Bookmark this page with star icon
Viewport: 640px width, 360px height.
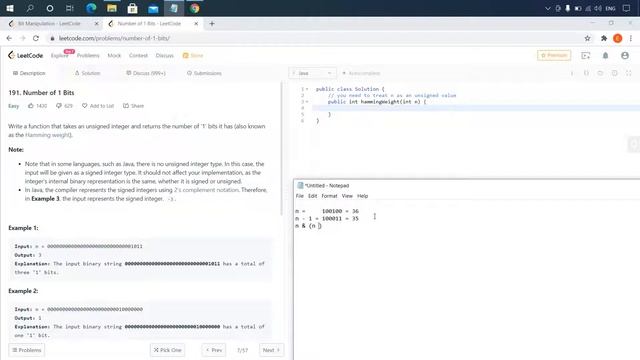click(x=587, y=38)
